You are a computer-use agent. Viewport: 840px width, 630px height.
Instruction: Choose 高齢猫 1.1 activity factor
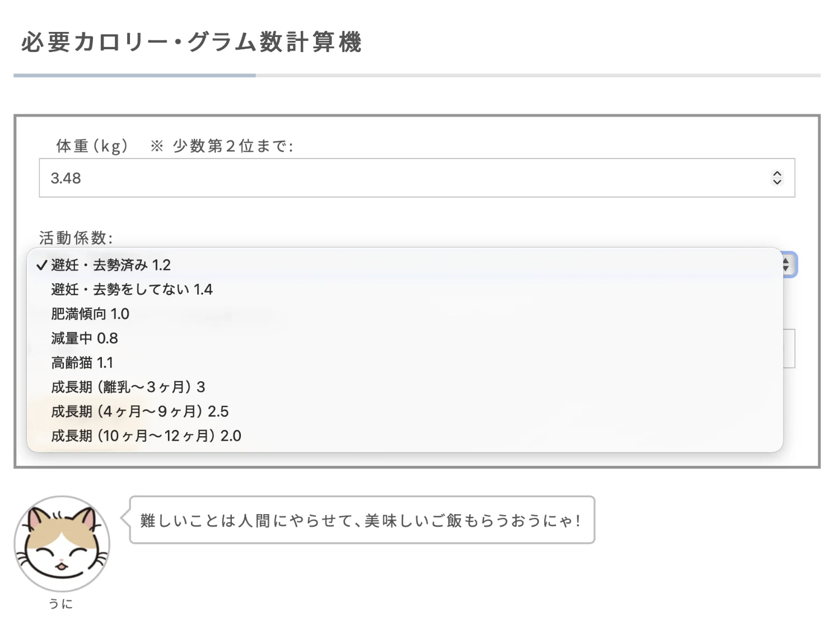click(x=82, y=363)
